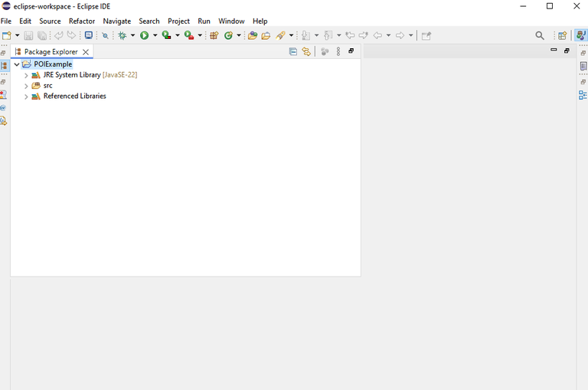Close the Package Explorer tab
The image size is (588, 390).
pos(86,52)
